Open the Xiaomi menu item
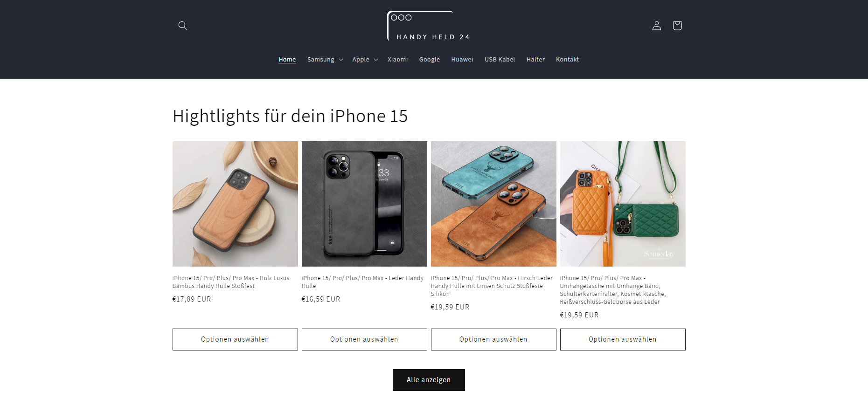868x405 pixels. click(x=397, y=60)
